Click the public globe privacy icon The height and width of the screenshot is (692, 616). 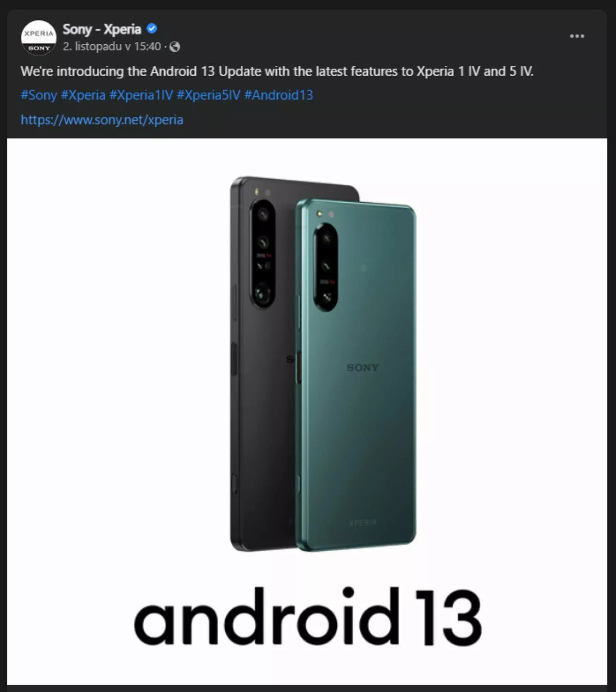tap(174, 47)
